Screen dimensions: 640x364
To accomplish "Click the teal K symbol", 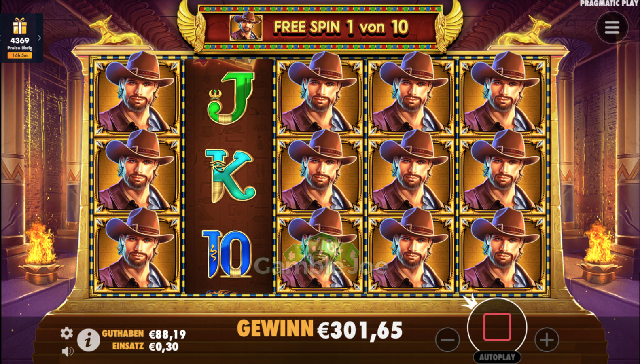I will [x=230, y=176].
